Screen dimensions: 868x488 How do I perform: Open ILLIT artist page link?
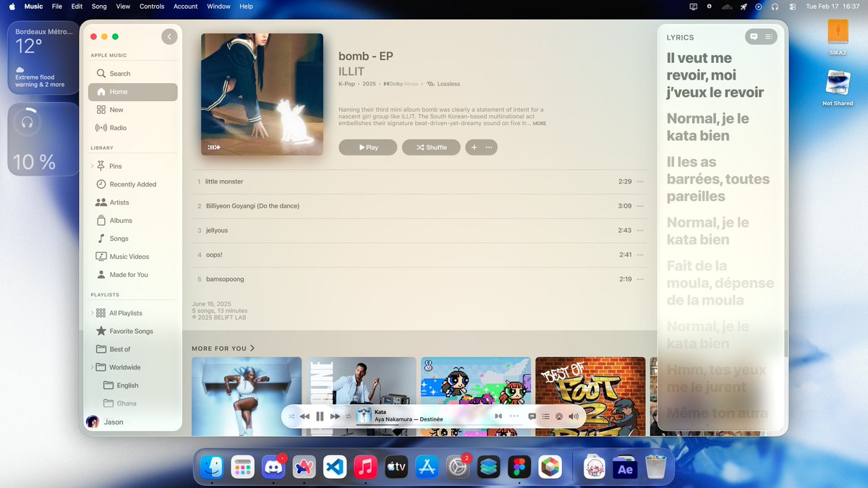352,72
